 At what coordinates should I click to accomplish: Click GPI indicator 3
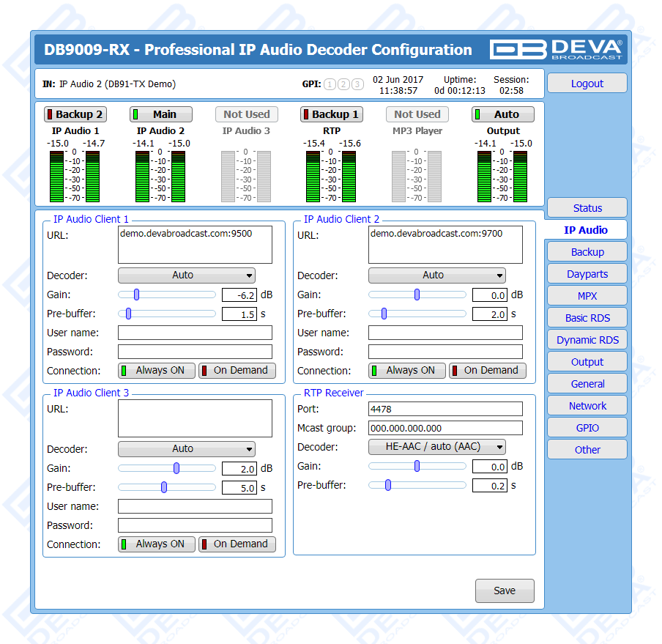click(x=357, y=84)
